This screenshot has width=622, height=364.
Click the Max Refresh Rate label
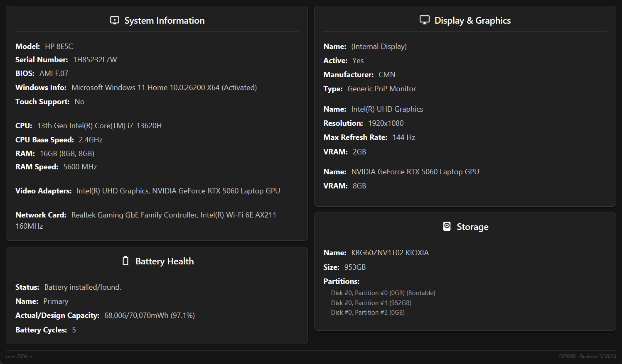pos(355,137)
